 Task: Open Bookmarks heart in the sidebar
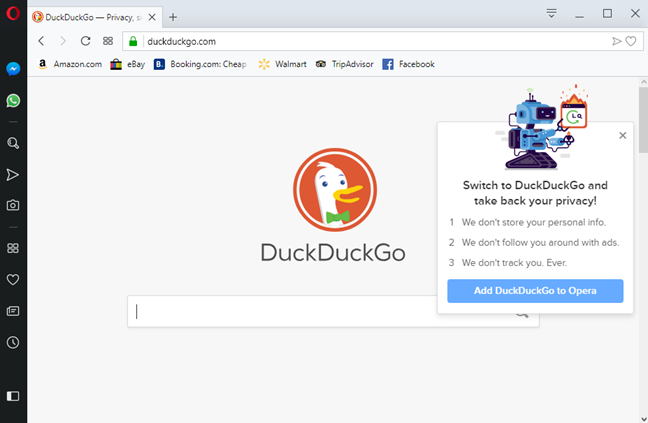click(x=13, y=280)
